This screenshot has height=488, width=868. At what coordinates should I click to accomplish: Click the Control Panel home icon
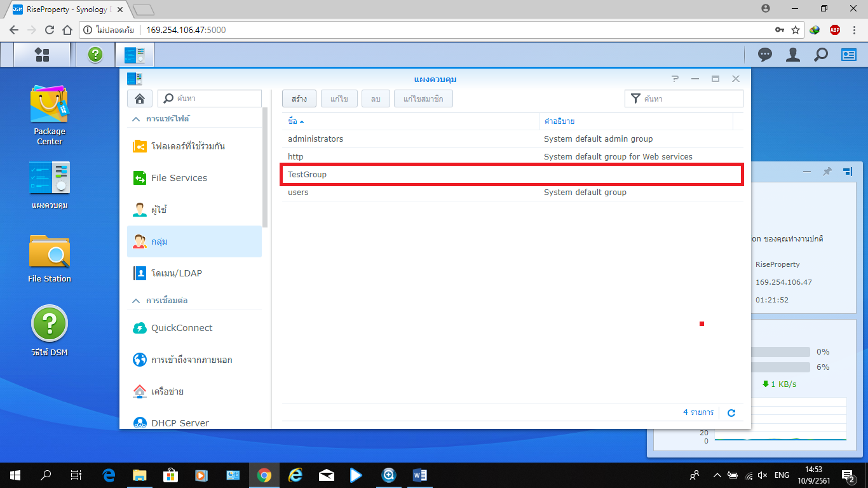(139, 98)
